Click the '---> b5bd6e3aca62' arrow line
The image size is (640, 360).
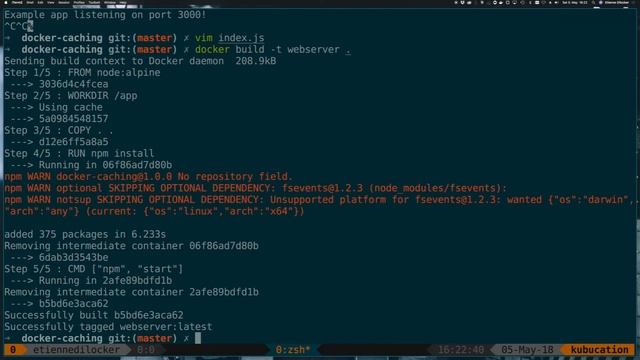click(59, 304)
